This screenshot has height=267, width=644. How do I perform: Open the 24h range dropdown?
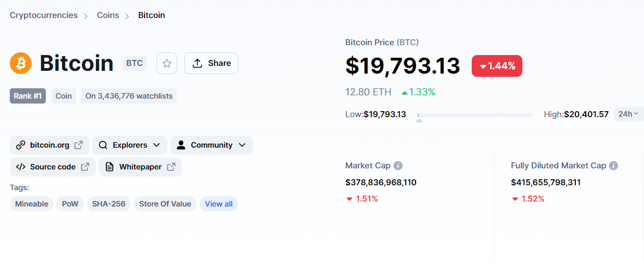(x=629, y=114)
